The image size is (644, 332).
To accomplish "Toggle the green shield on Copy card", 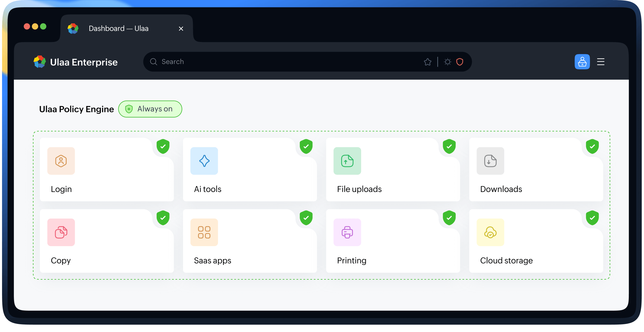I will 163,218.
